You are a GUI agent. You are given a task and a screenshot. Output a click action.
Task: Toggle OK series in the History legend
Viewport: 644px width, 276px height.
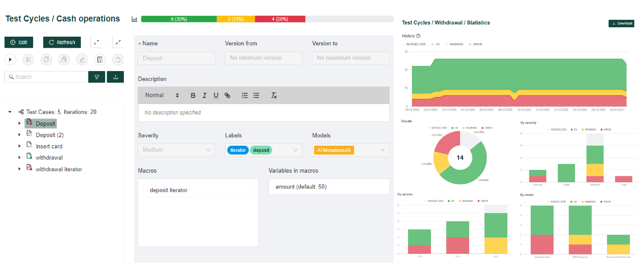[435, 44]
